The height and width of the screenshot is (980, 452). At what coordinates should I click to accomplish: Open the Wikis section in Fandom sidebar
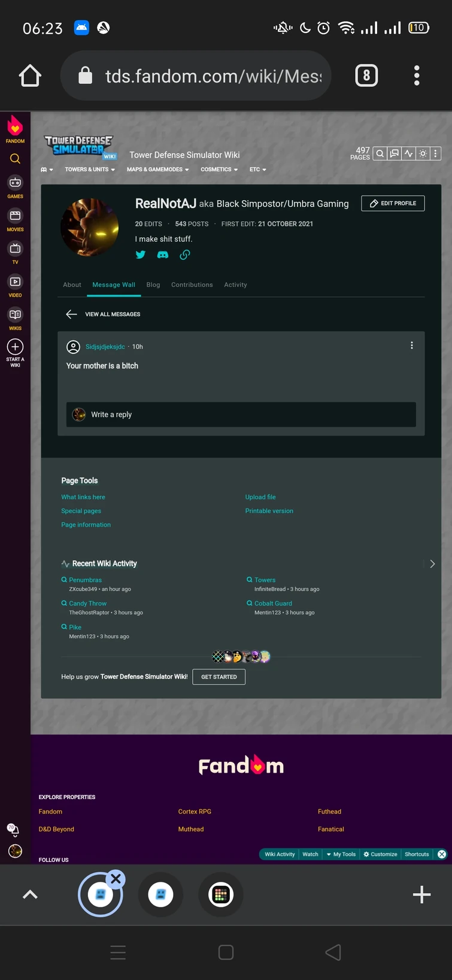click(x=15, y=319)
